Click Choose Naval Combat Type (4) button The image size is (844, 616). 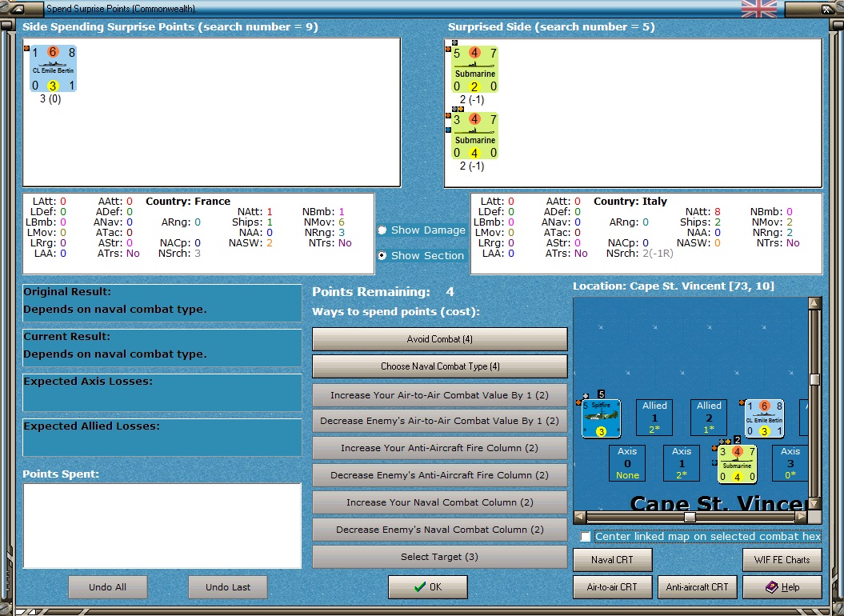pyautogui.click(x=440, y=366)
